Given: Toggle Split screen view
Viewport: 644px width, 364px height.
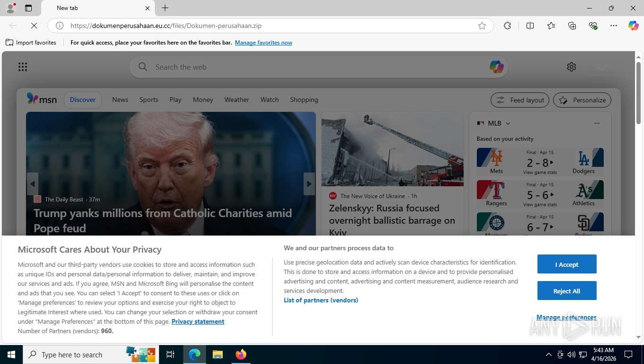Looking at the screenshot, I should click(x=530, y=26).
